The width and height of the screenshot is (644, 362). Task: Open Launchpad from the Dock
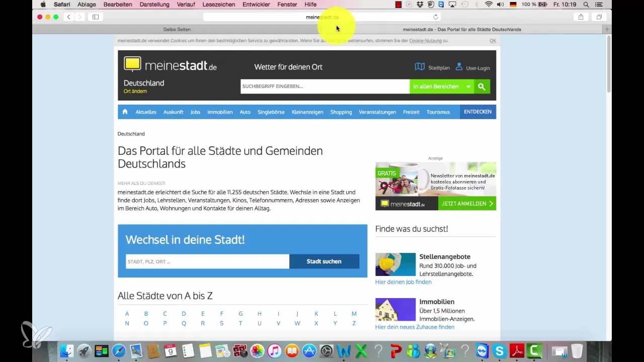coord(84,350)
